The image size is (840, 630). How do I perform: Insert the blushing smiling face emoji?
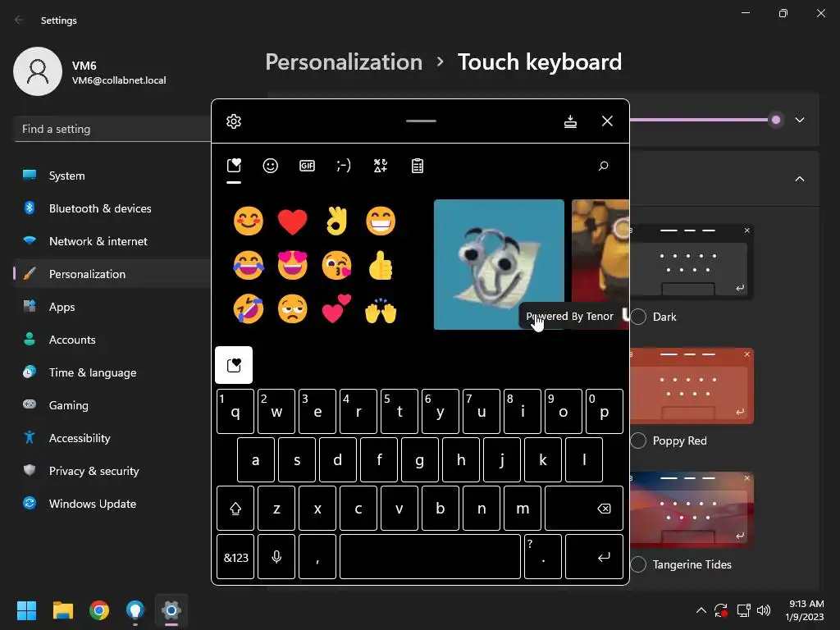pyautogui.click(x=249, y=221)
